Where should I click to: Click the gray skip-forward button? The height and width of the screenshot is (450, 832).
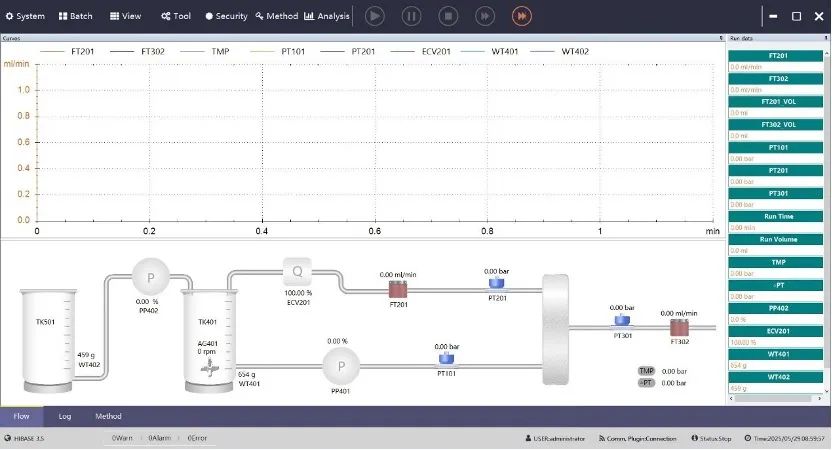[485, 16]
